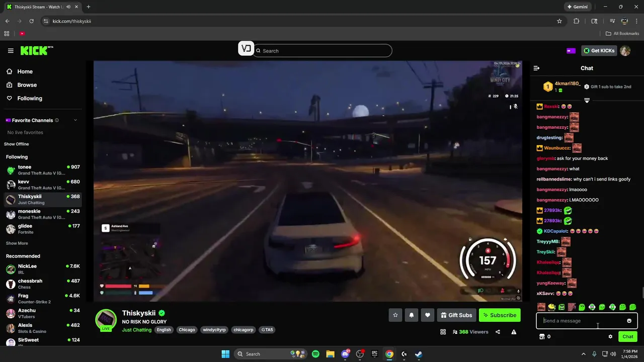This screenshot has width=644, height=362.
Task: Click the green Chat send button
Action: (x=628, y=336)
